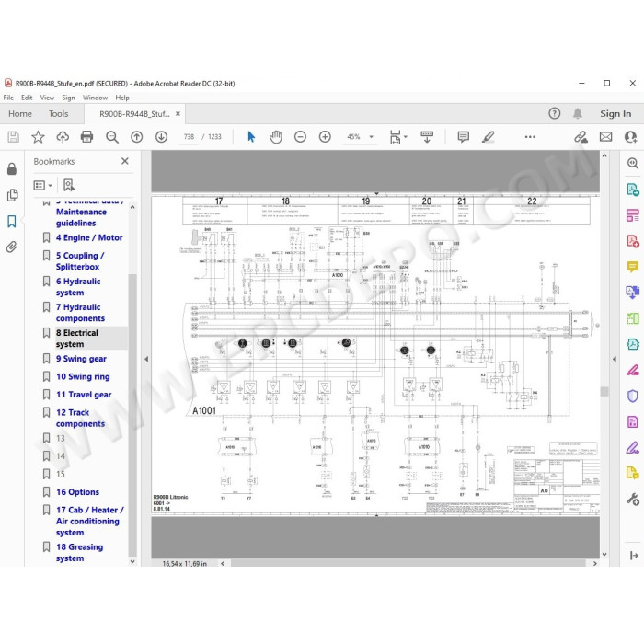Go to previous page arrow
Screen dimensions: 644x644
coord(136,137)
